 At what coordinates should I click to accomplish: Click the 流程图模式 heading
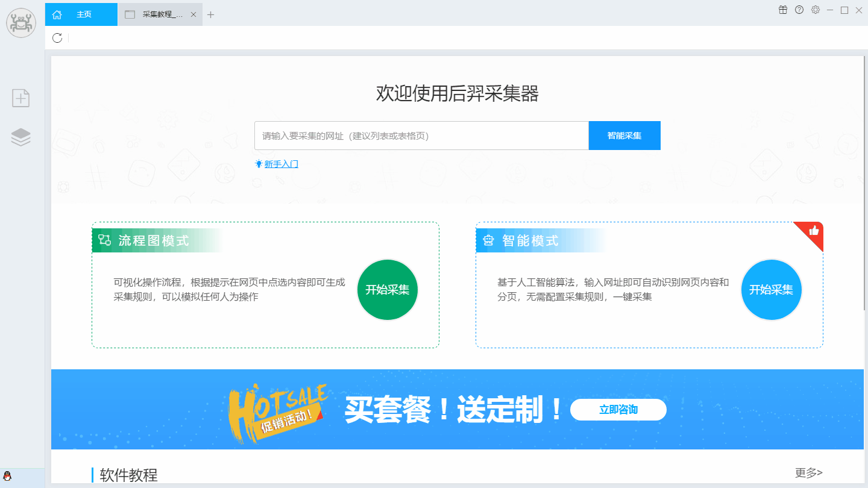pos(154,241)
